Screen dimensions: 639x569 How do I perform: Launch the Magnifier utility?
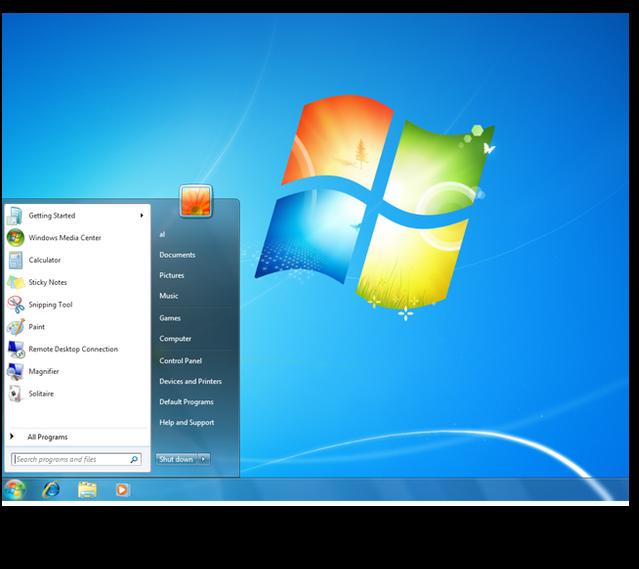point(43,371)
